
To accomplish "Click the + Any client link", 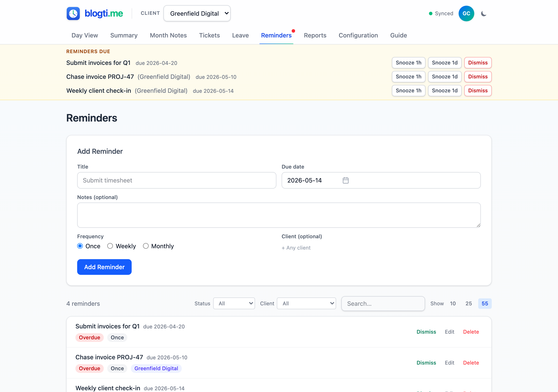I will point(296,248).
